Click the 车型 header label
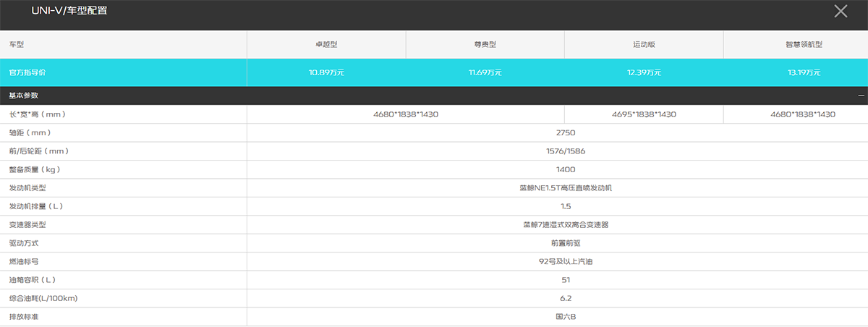Image resolution: width=868 pixels, height=327 pixels. point(17,44)
